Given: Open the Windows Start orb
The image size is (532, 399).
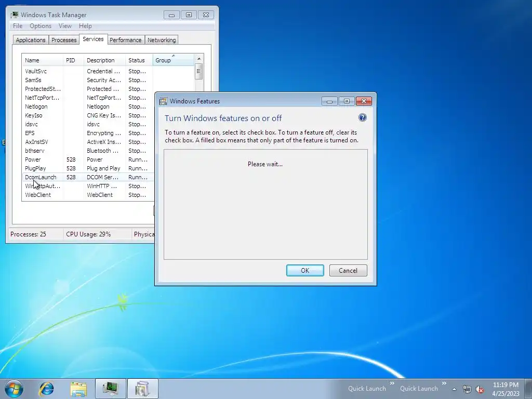Looking at the screenshot, I should (x=14, y=389).
